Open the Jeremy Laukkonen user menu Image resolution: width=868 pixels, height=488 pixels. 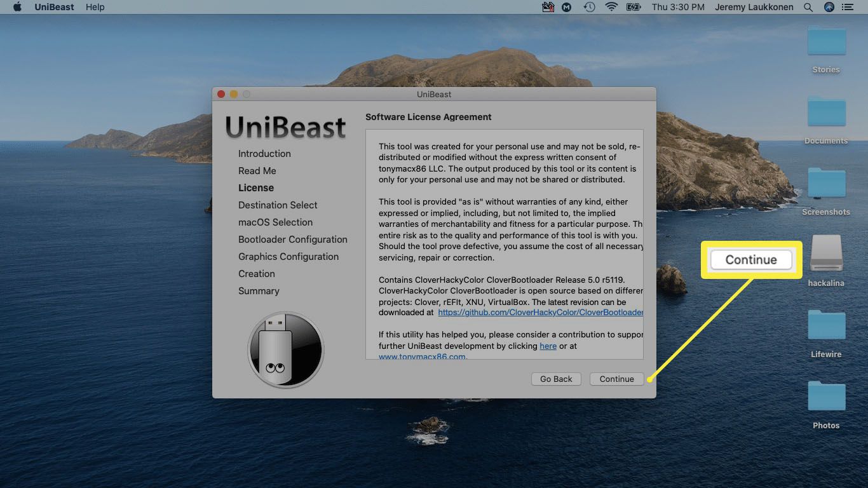click(754, 7)
